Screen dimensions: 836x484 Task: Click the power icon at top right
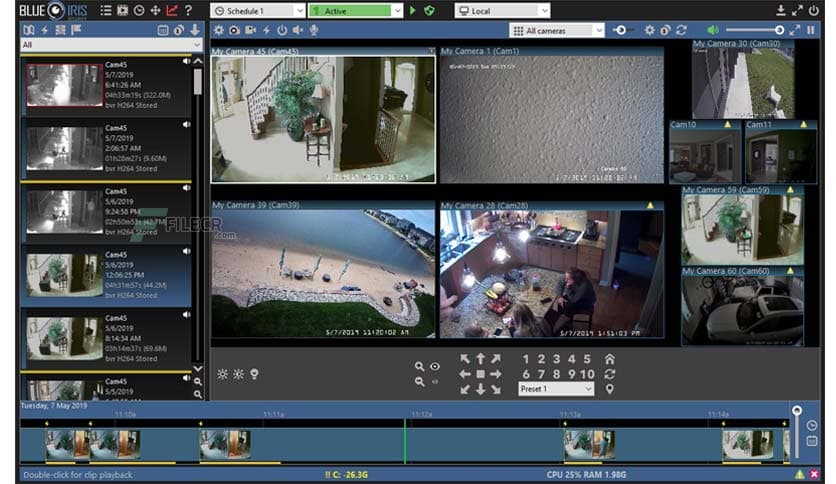(814, 10)
